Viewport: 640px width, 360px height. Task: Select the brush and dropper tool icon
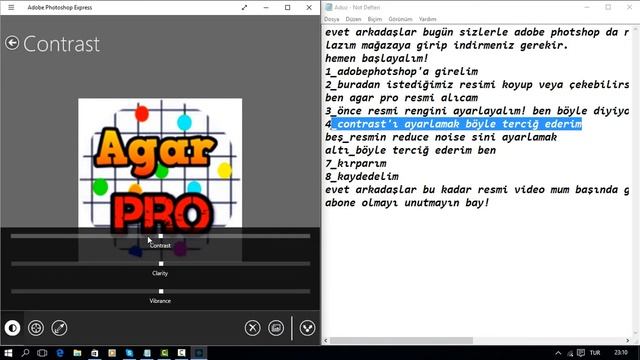[59, 328]
